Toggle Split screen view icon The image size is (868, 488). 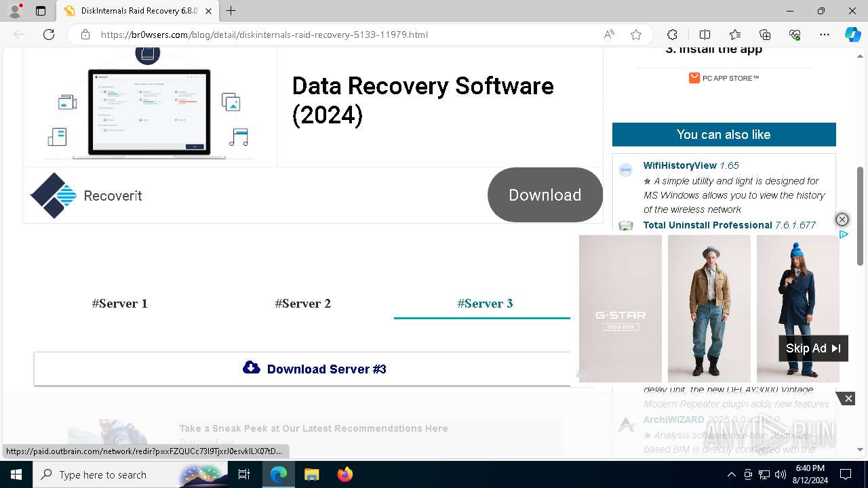pyautogui.click(x=705, y=35)
